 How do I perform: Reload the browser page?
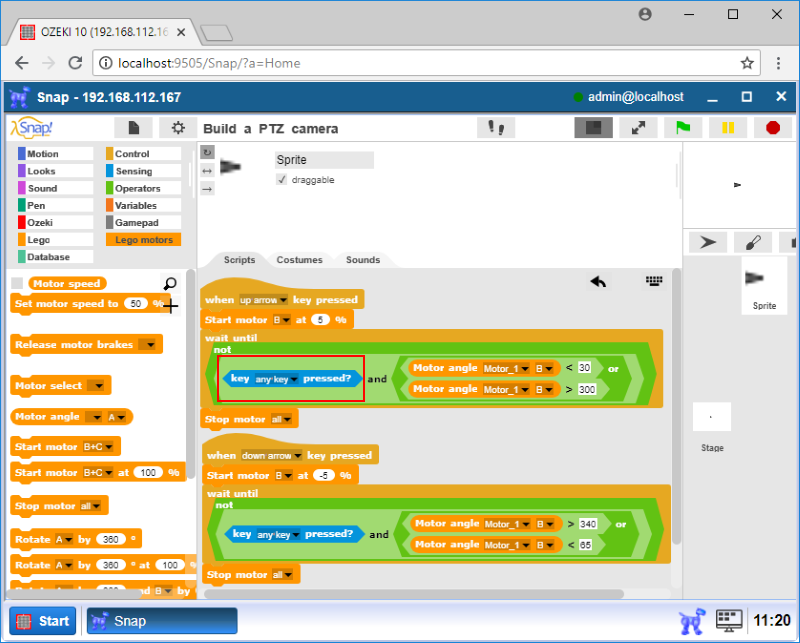[76, 63]
